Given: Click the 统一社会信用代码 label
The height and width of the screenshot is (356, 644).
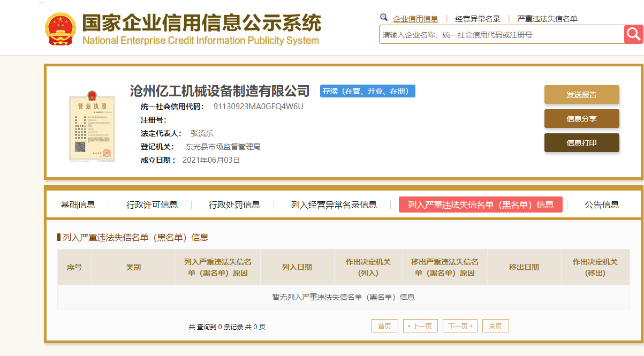Looking at the screenshot, I should pyautogui.click(x=172, y=107).
